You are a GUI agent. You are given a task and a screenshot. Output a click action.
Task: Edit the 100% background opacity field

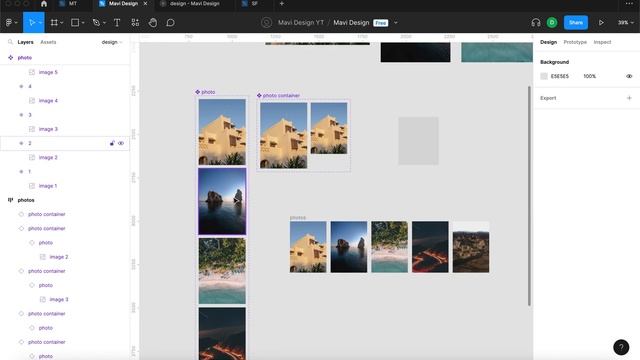coord(589,76)
